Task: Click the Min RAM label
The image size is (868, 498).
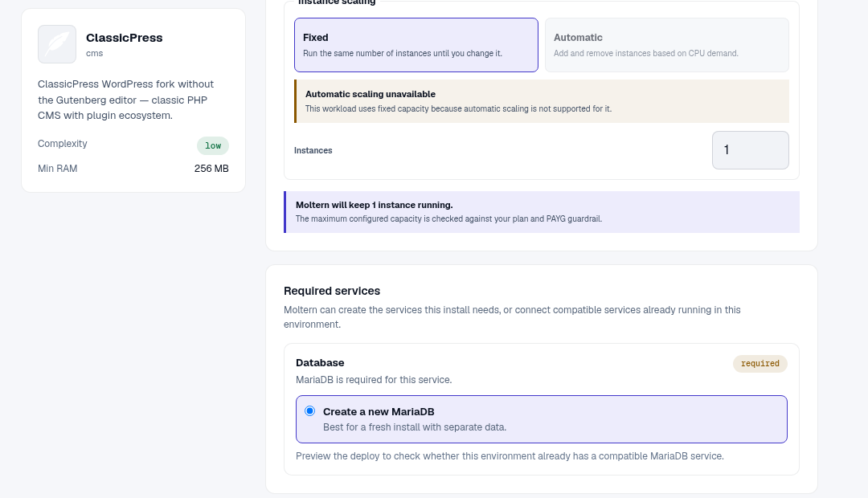Action: [x=58, y=168]
